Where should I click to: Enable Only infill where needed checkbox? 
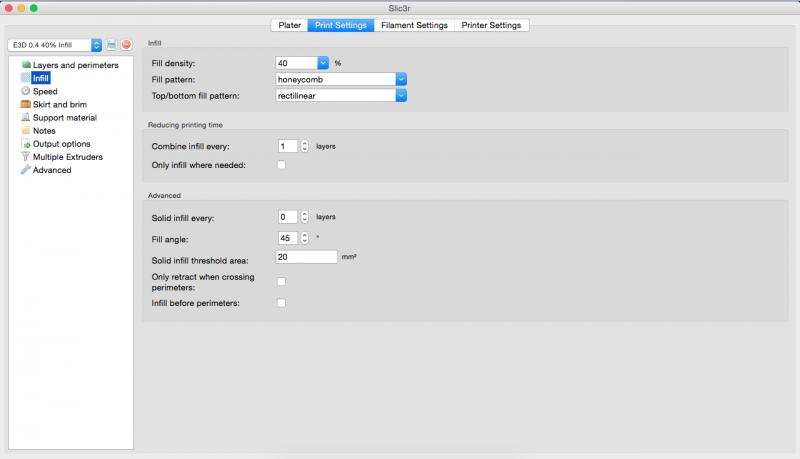(x=281, y=165)
